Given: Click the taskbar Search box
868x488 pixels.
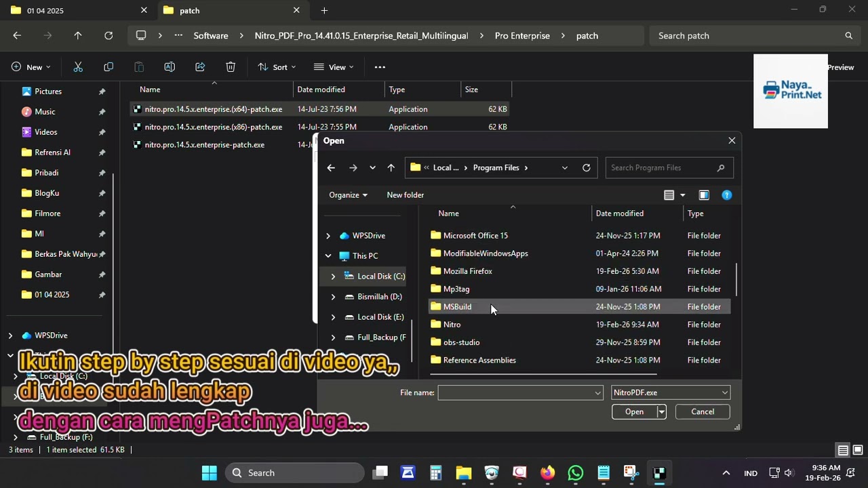Looking at the screenshot, I should click(x=295, y=472).
